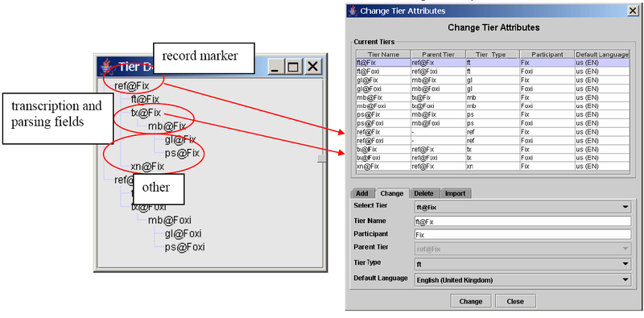Select the xn@Fix row in Current Tiers table
This screenshot has width=644, height=318.
click(493, 167)
